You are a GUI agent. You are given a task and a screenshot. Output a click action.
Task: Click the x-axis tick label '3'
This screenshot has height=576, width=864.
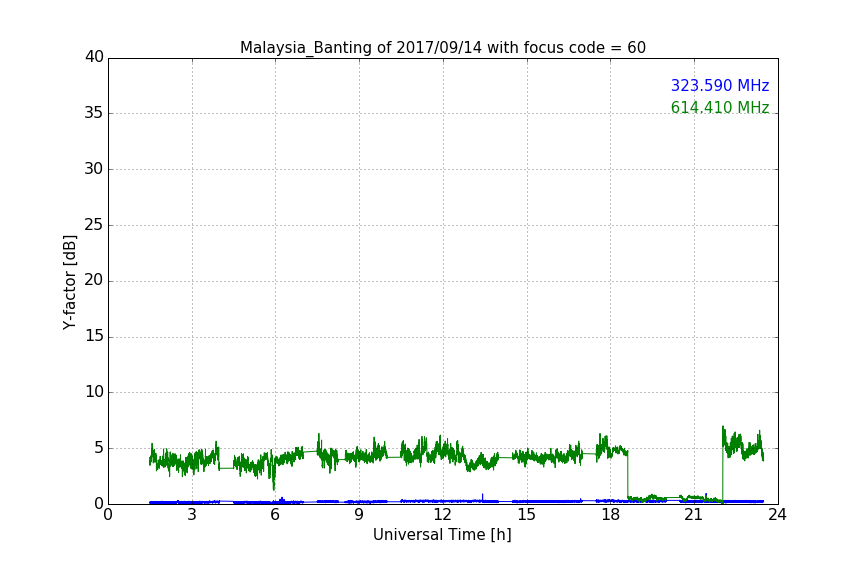192,515
